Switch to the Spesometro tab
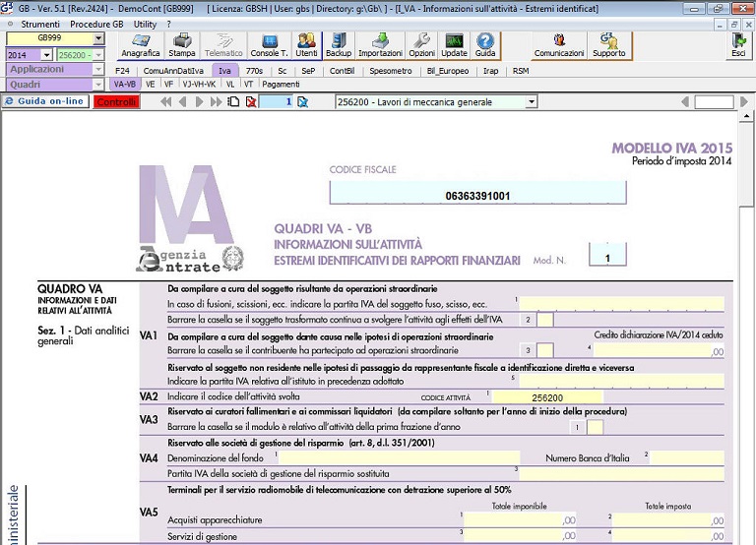The width and height of the screenshot is (756, 545). pyautogui.click(x=391, y=71)
